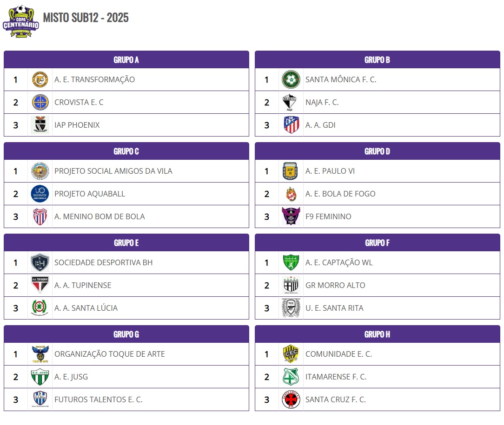
Task: Select Organização Toque de Arte team name
Action: [x=109, y=354]
